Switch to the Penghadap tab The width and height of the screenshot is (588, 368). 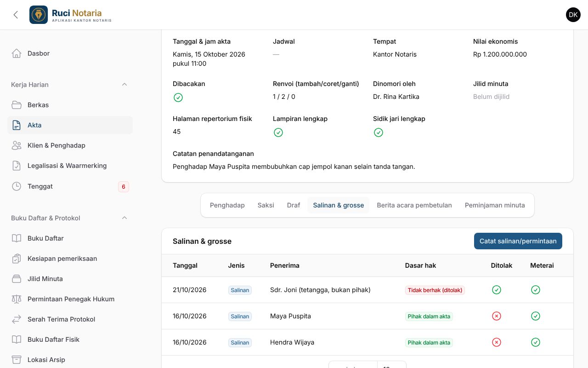(x=227, y=205)
